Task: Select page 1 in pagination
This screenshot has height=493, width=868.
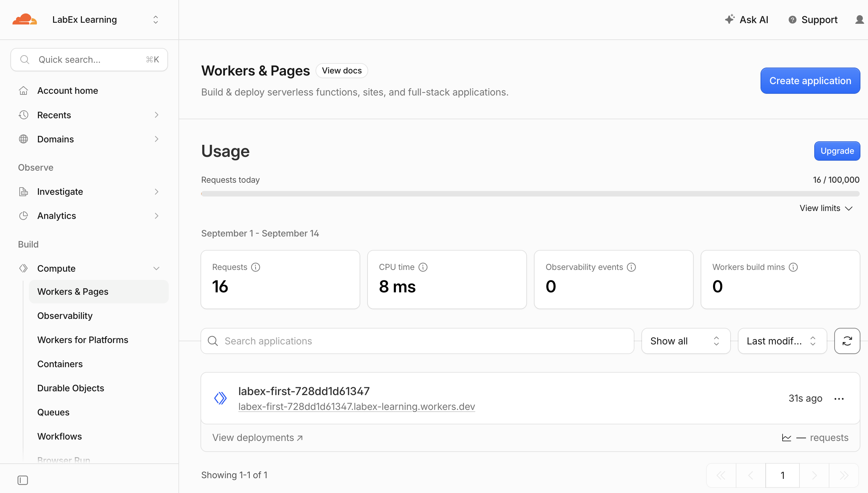Action: click(783, 475)
